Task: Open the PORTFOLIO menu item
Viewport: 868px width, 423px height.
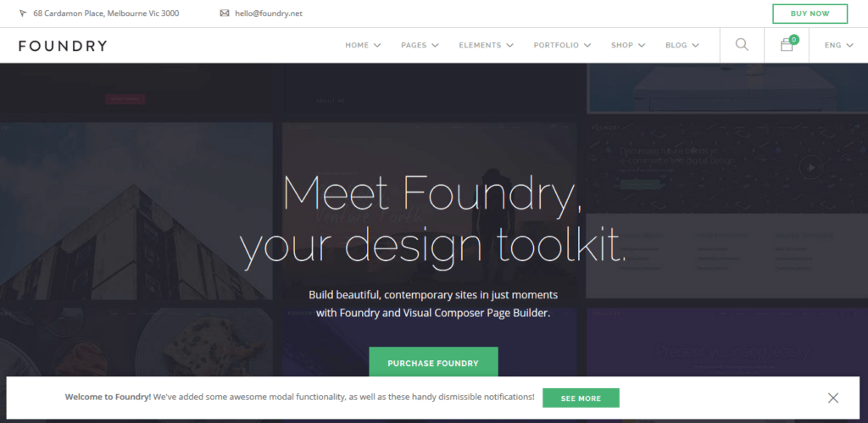Action: coord(562,46)
